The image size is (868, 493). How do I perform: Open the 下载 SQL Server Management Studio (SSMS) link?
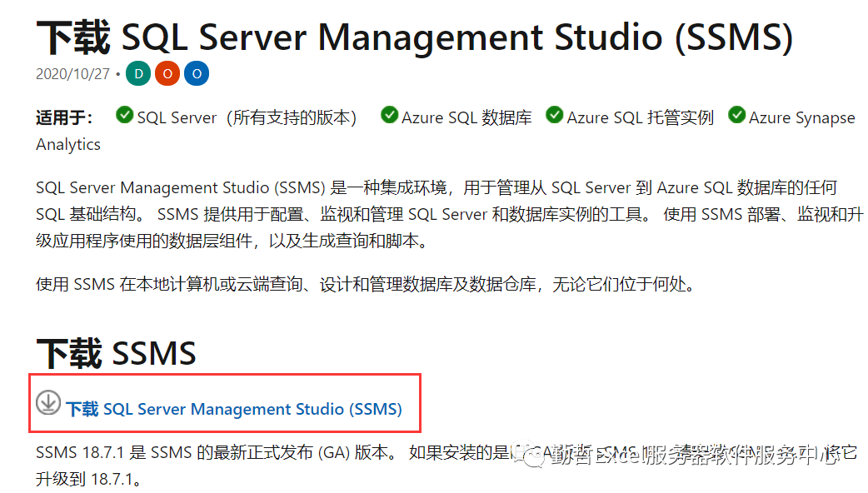click(x=234, y=409)
